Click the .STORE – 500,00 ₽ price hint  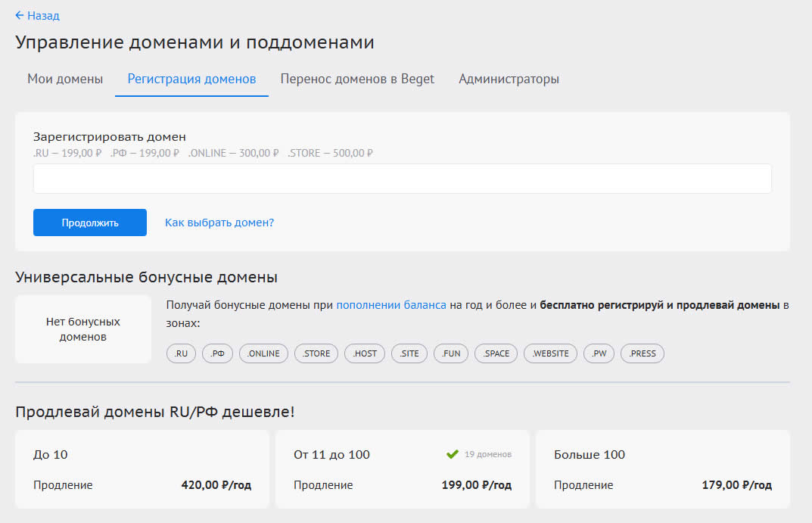point(331,154)
